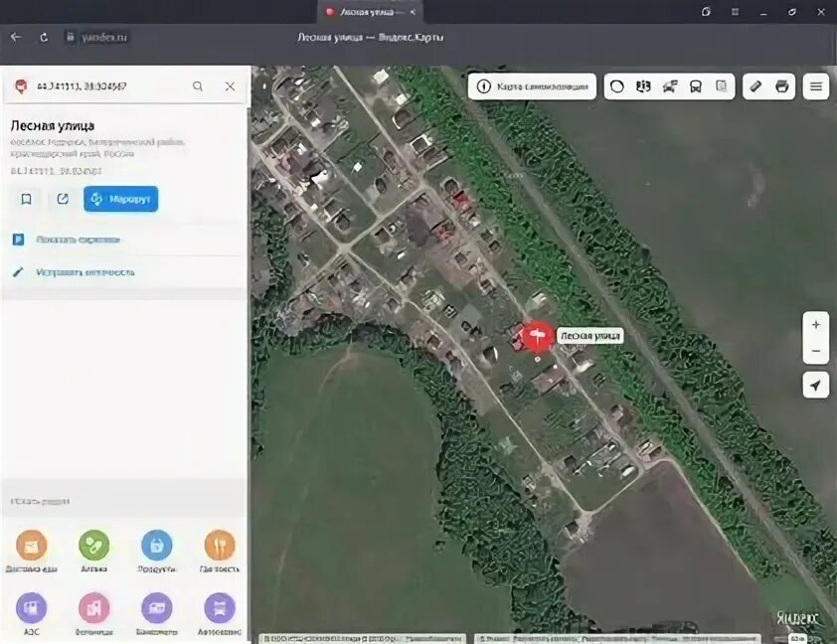
Task: Select the ruler measurement tool
Action: point(755,86)
